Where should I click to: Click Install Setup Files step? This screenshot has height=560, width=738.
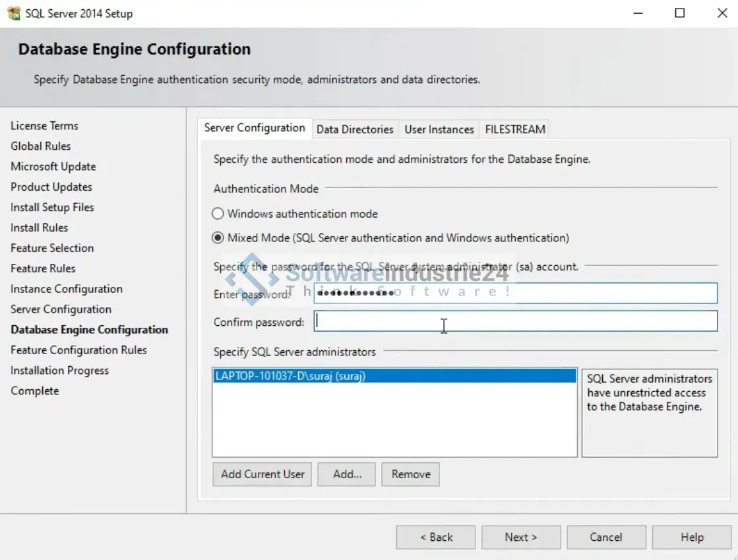(x=52, y=207)
